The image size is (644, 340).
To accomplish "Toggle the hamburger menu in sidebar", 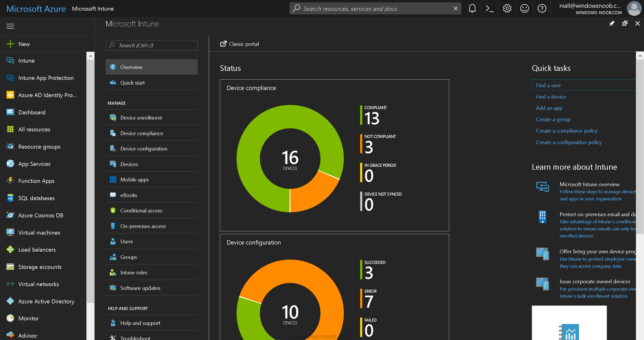I will pyautogui.click(x=10, y=26).
